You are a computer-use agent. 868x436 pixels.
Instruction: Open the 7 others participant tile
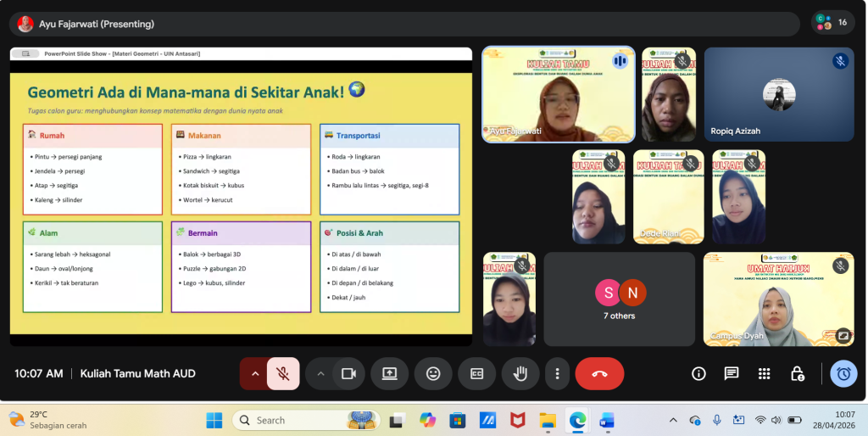(x=620, y=299)
